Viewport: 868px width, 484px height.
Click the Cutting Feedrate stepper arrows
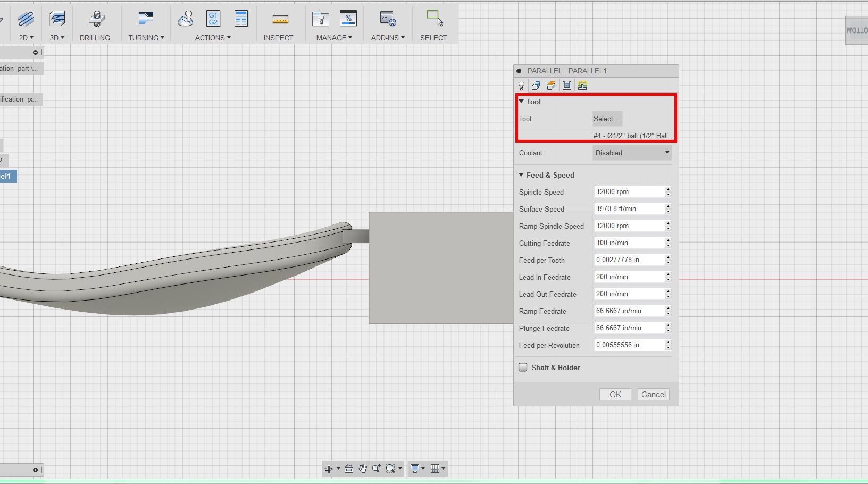click(668, 243)
